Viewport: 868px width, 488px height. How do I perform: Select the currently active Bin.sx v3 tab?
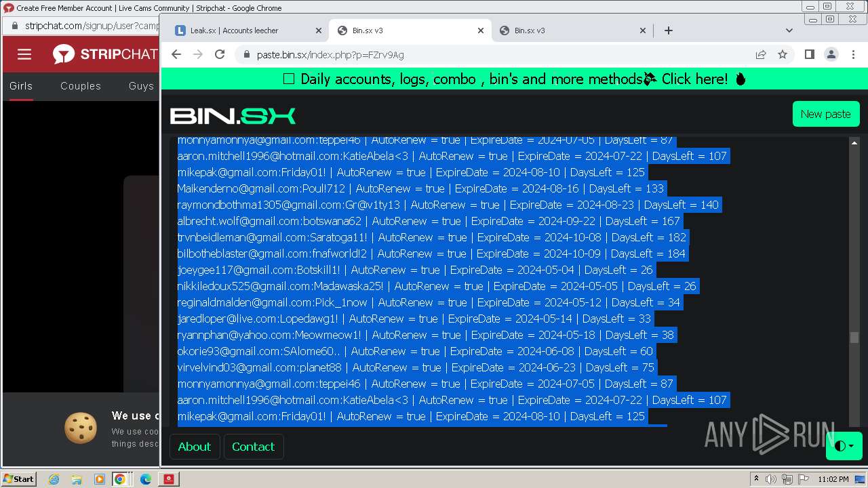point(410,30)
